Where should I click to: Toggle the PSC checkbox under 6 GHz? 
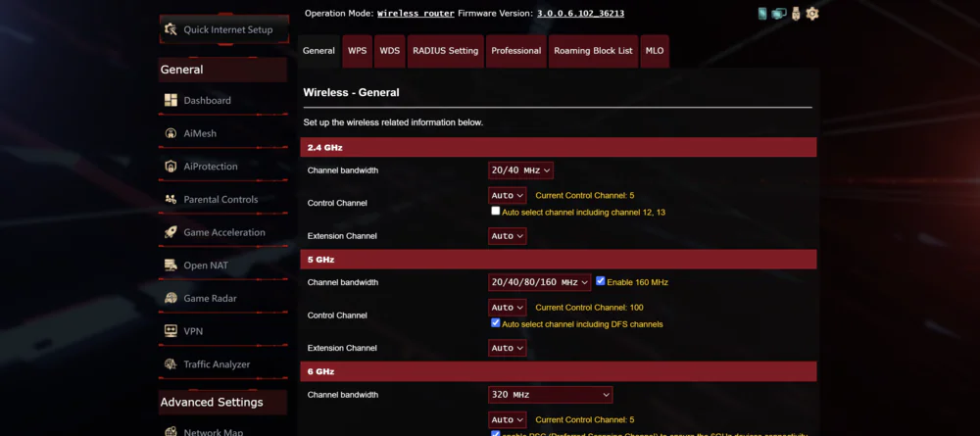tap(496, 434)
